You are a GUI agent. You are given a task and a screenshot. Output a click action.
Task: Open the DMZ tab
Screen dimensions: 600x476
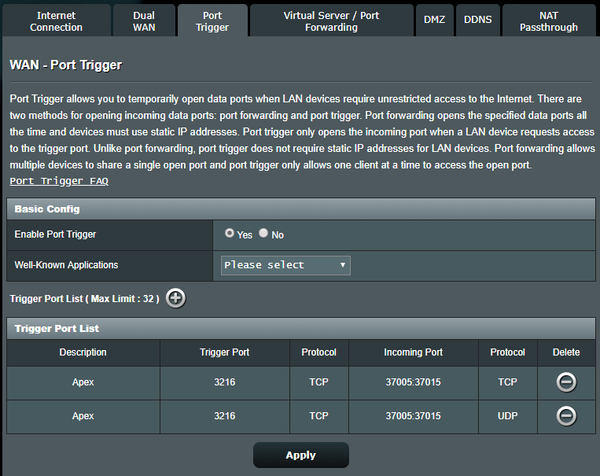point(434,20)
